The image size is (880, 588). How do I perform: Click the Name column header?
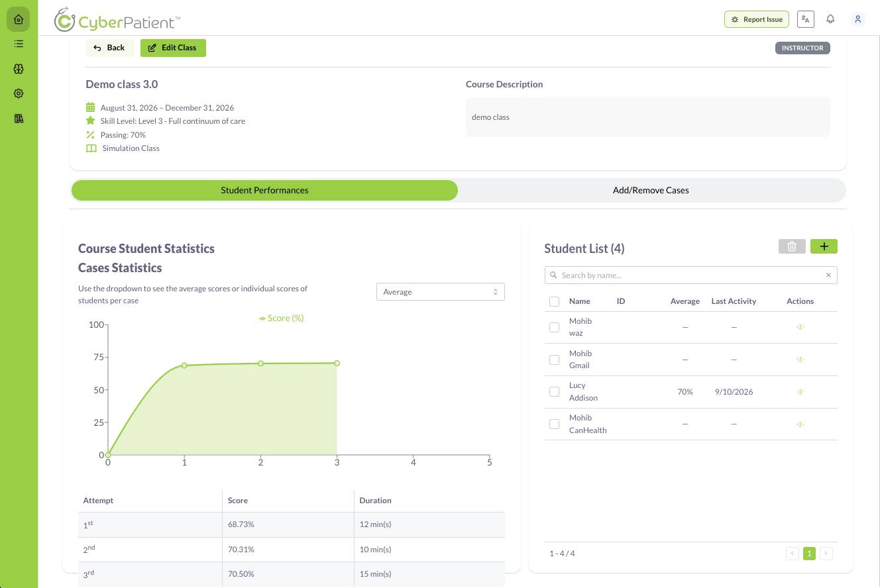pyautogui.click(x=580, y=301)
